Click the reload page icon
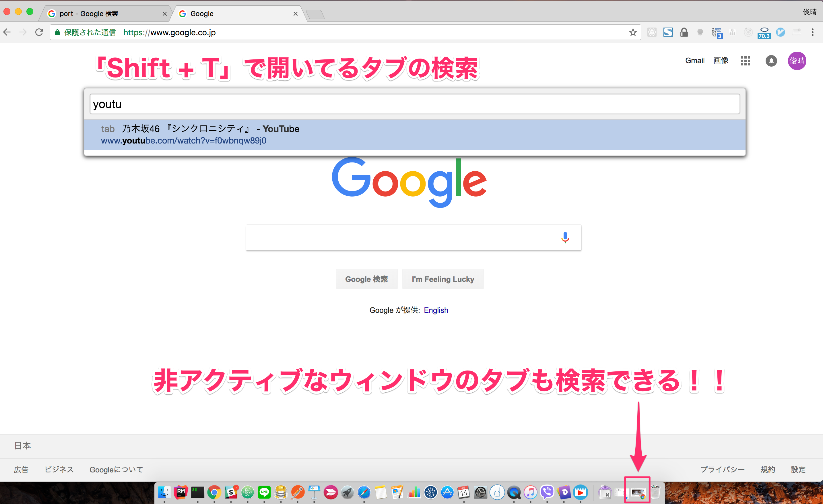The width and height of the screenshot is (823, 504). [x=39, y=32]
